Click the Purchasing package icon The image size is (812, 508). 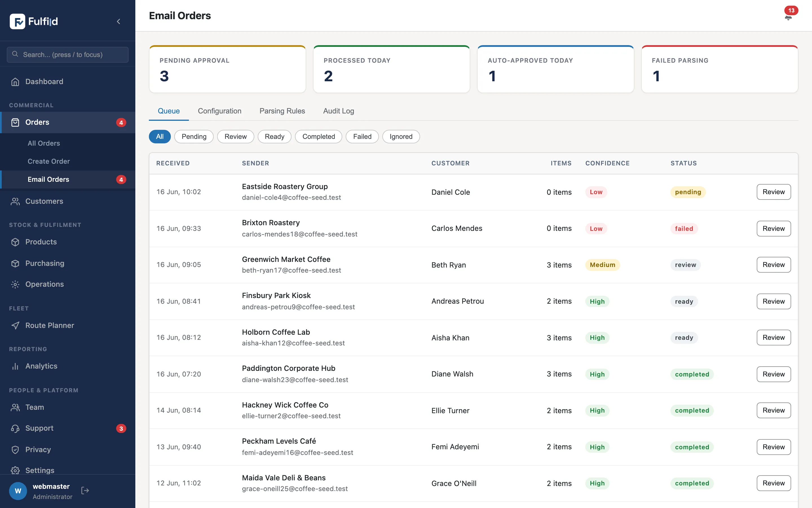coord(15,263)
